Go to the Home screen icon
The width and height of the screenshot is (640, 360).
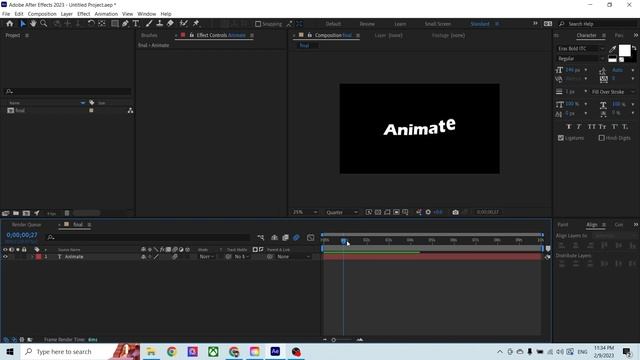tap(10, 24)
